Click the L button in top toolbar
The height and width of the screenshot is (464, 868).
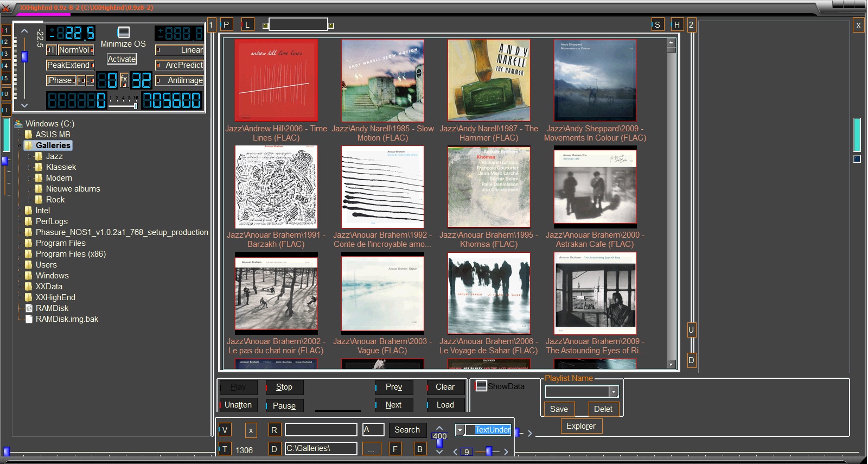(247, 24)
